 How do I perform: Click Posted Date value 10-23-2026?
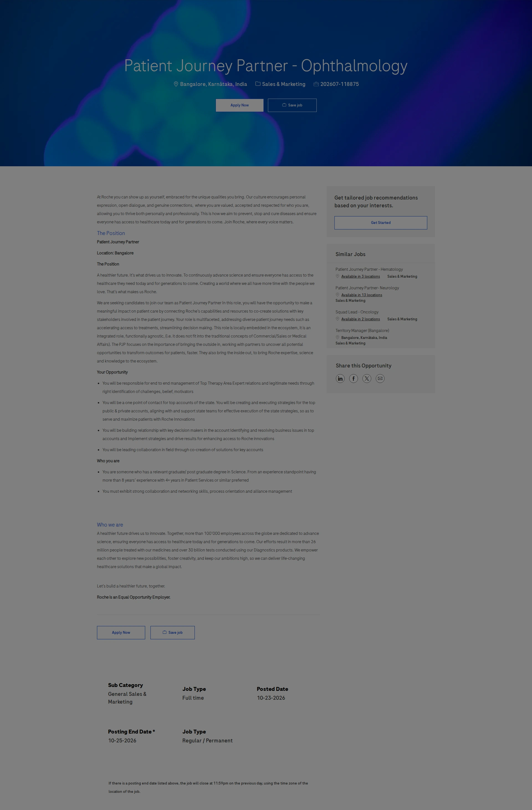(271, 698)
